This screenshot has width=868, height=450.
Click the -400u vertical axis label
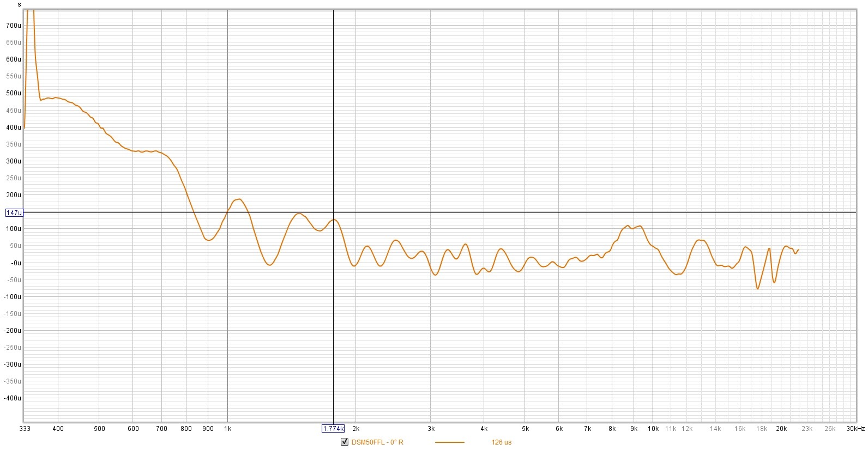point(13,398)
